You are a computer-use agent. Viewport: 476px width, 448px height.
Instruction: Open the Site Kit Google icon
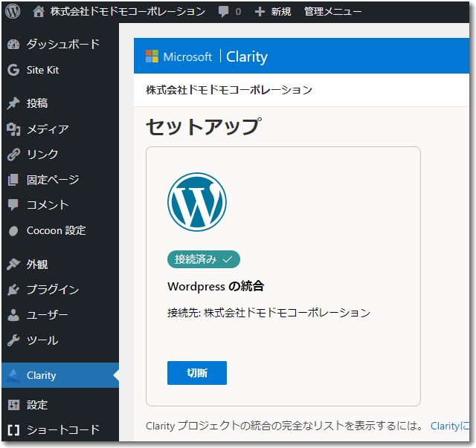point(13,70)
